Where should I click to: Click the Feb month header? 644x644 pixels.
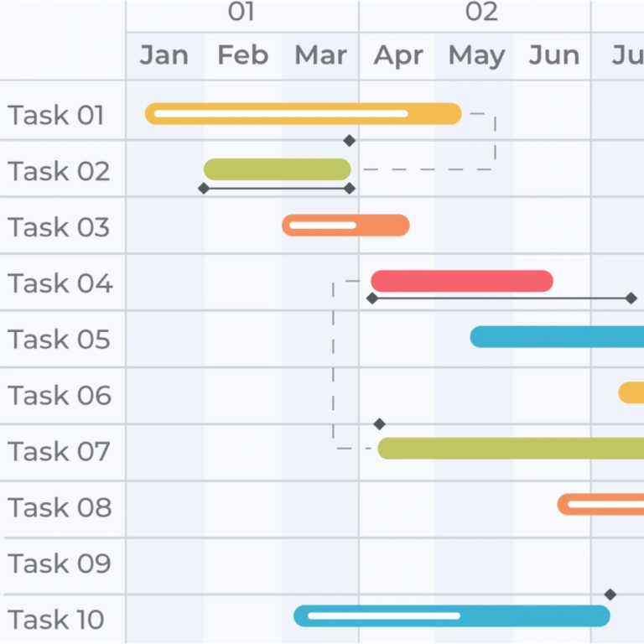coord(242,55)
